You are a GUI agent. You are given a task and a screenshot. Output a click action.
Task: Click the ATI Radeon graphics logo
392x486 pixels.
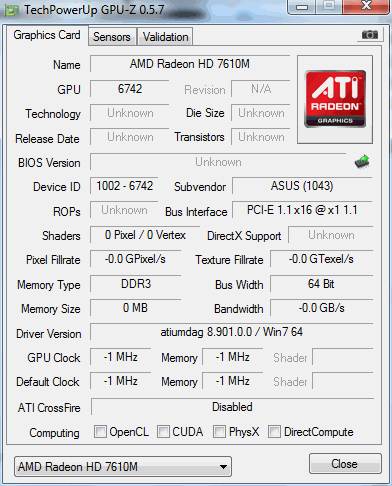(335, 99)
